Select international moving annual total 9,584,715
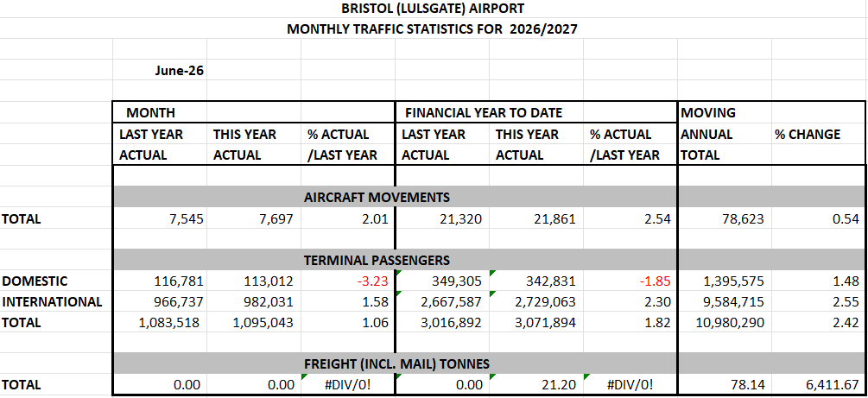Screen dimensions: 868x398 click(x=725, y=301)
